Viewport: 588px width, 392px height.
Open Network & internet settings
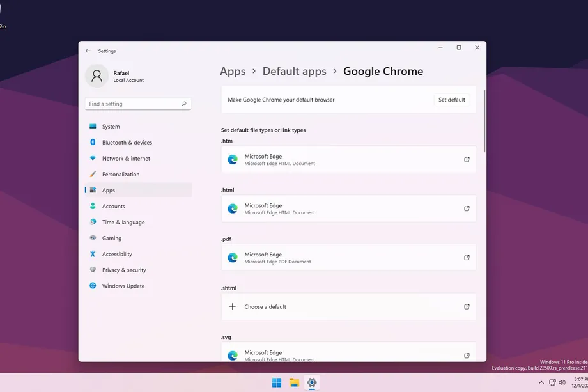126,158
